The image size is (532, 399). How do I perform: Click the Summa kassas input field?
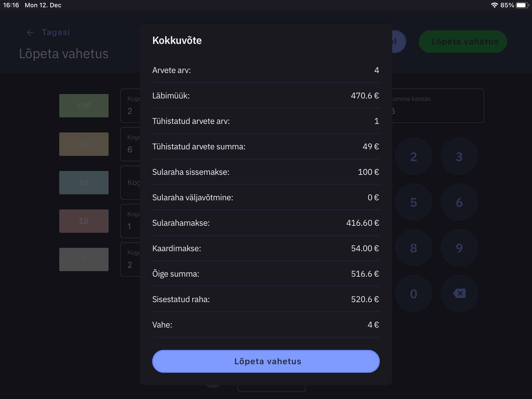coord(438,106)
